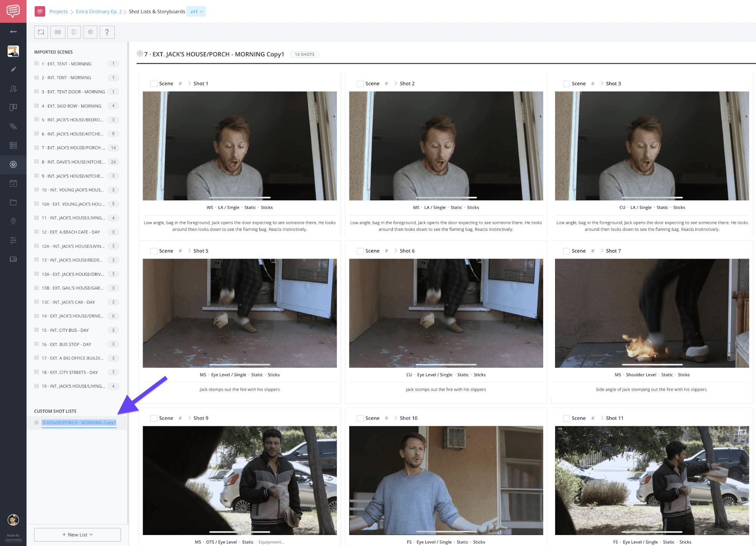The width and height of the screenshot is (756, 546).
Task: Select the pencil edit tool icon
Action: coord(13,69)
